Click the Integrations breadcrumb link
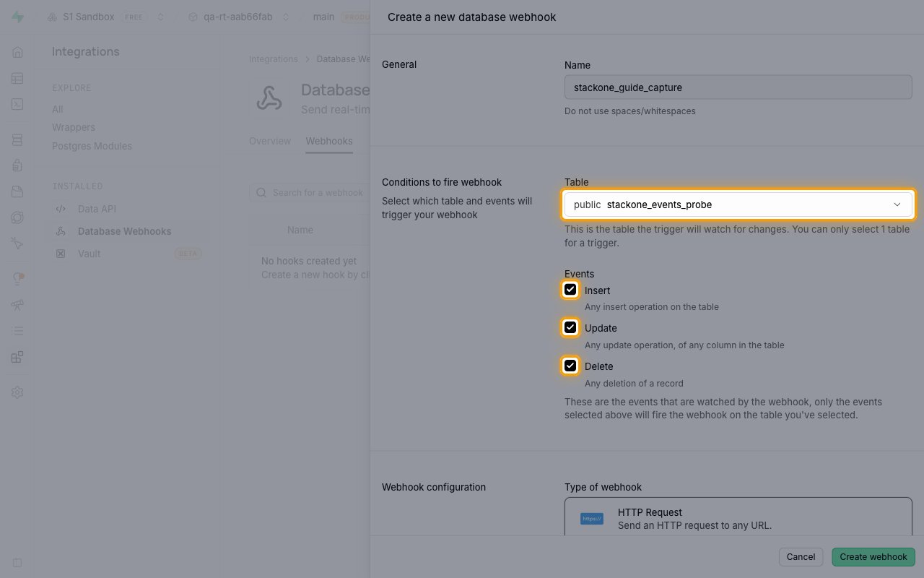 (x=274, y=59)
